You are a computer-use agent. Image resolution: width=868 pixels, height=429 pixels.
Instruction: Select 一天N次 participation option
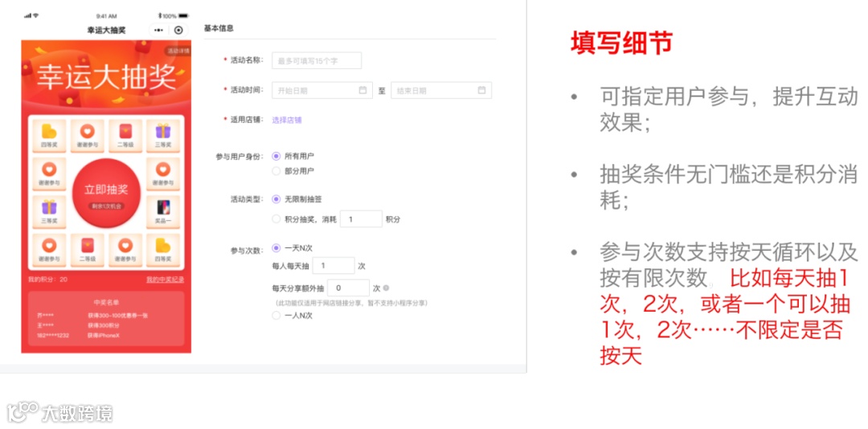[x=276, y=248]
